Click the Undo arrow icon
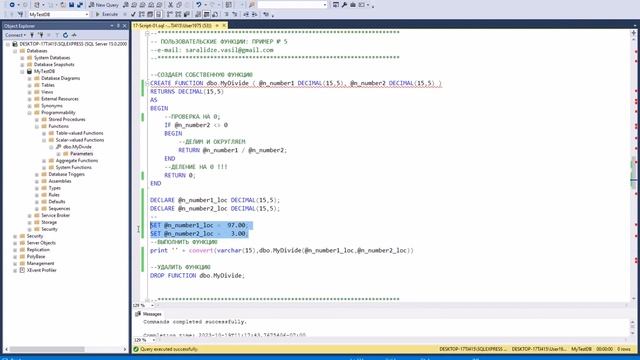Viewport: 640px width, 360px height. [198, 5]
